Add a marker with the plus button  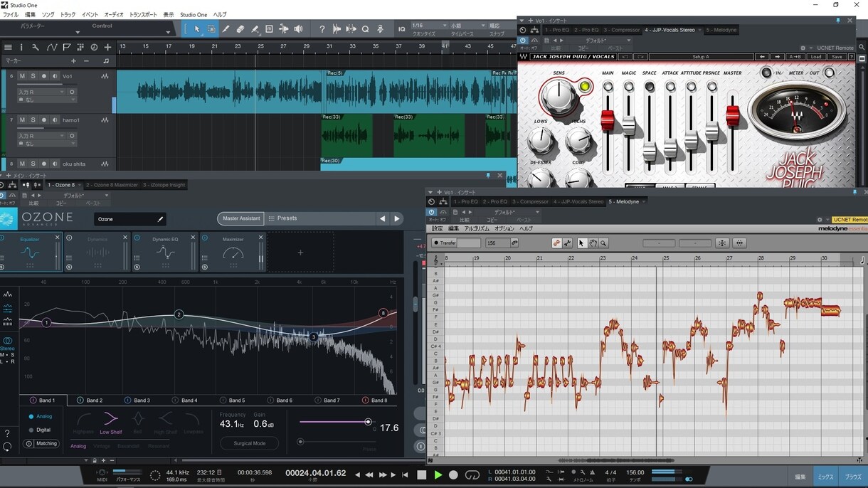pos(73,61)
